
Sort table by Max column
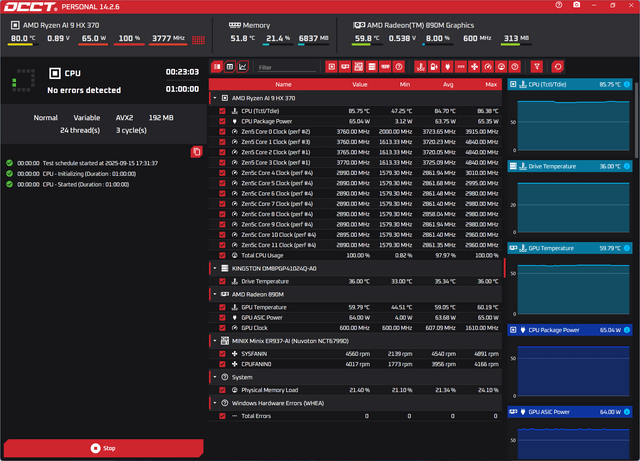click(x=491, y=85)
